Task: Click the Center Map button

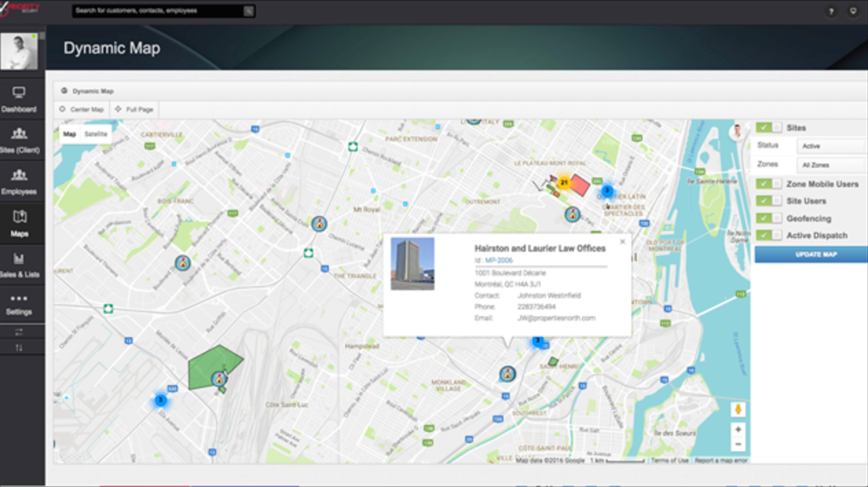Action: pyautogui.click(x=82, y=109)
